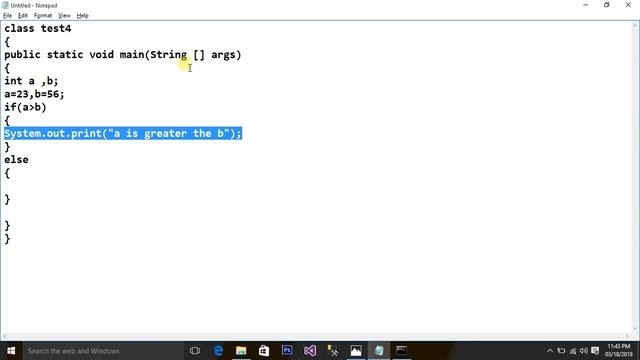
Task: Click the final closing brace of class
Action: pyautogui.click(x=7, y=239)
